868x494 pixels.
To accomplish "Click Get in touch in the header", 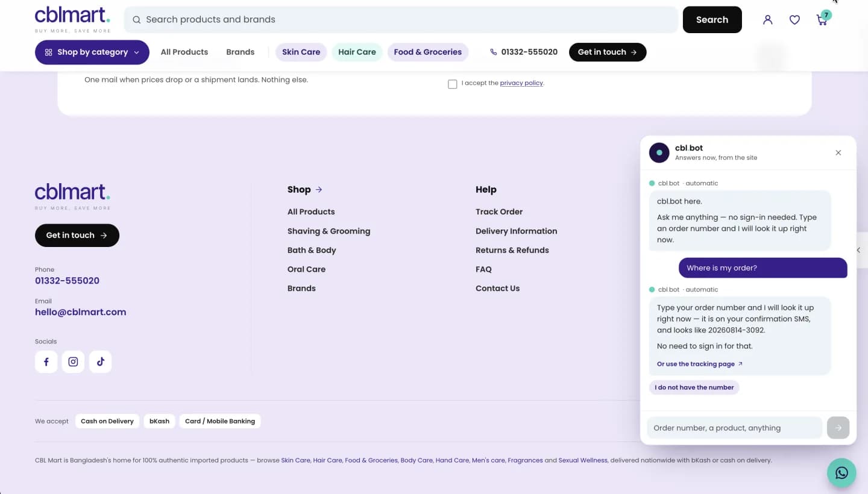I will pos(608,52).
